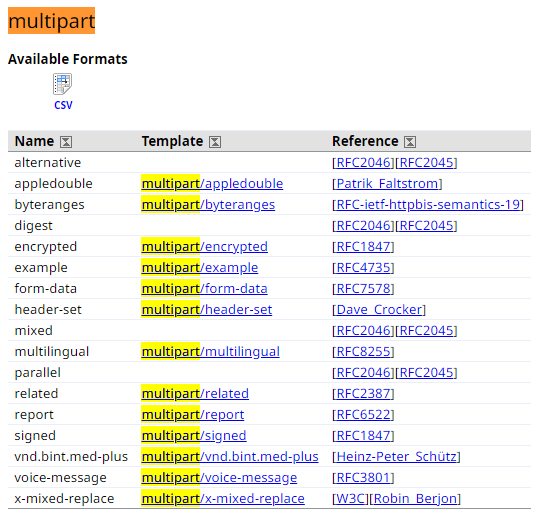Open the multipart/form-data template link

tap(204, 289)
